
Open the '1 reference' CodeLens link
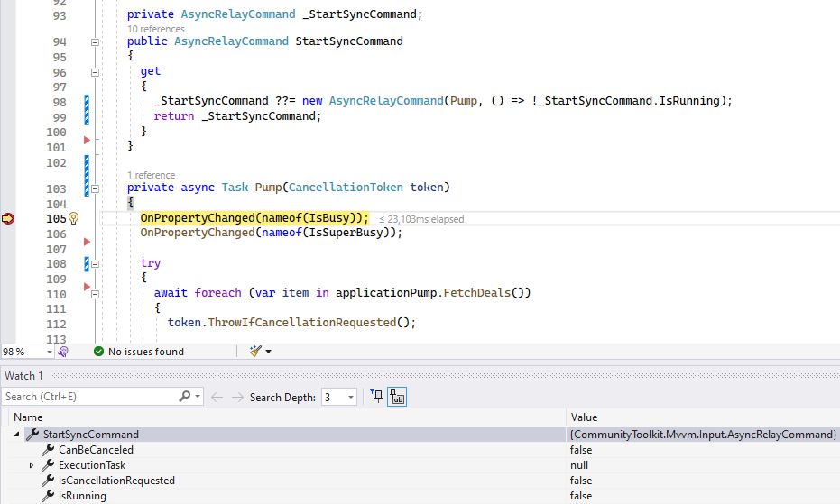click(x=151, y=175)
